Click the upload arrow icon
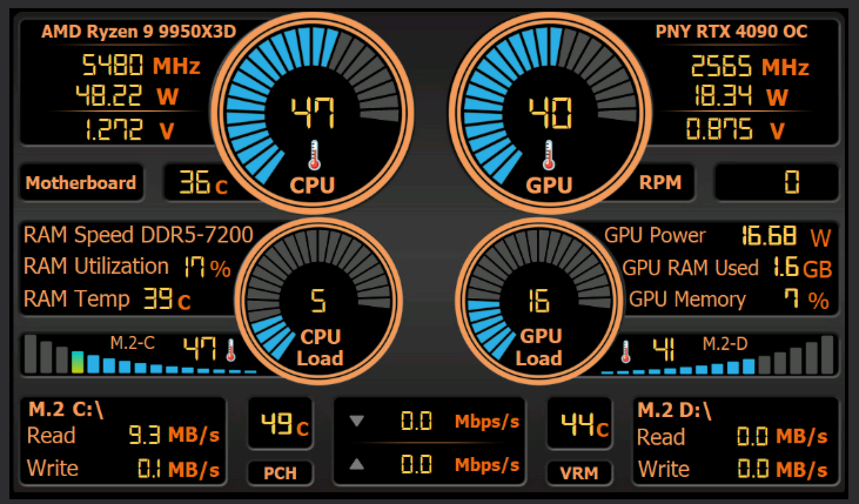Image resolution: width=859 pixels, height=504 pixels. [x=357, y=465]
